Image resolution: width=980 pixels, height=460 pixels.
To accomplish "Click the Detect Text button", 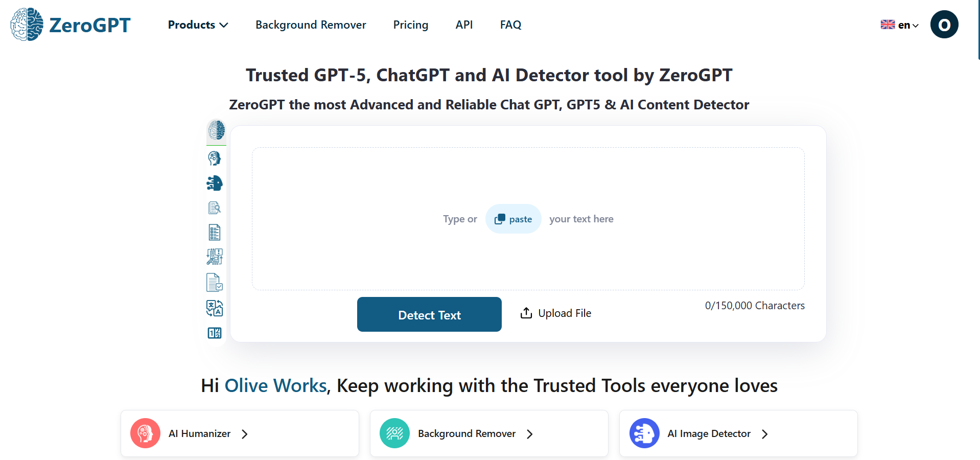I will (429, 314).
